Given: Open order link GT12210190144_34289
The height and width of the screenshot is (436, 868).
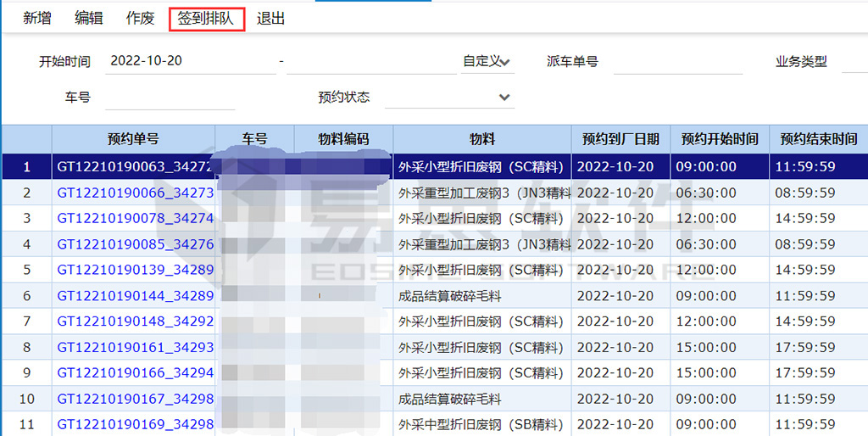Looking at the screenshot, I should (135, 296).
